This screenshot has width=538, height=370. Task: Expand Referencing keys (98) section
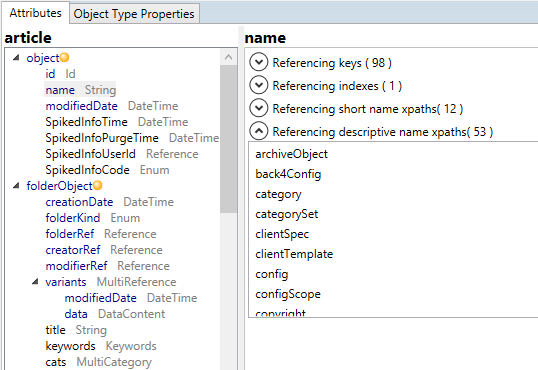pyautogui.click(x=259, y=62)
